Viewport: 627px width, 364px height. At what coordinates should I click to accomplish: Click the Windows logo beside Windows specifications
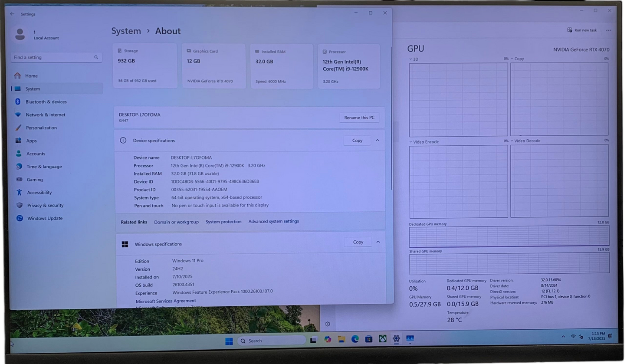tap(125, 244)
